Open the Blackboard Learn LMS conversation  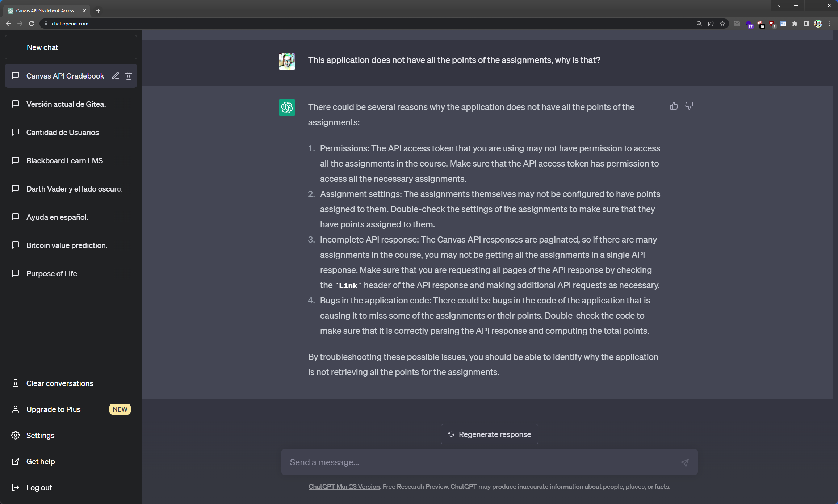click(x=65, y=160)
